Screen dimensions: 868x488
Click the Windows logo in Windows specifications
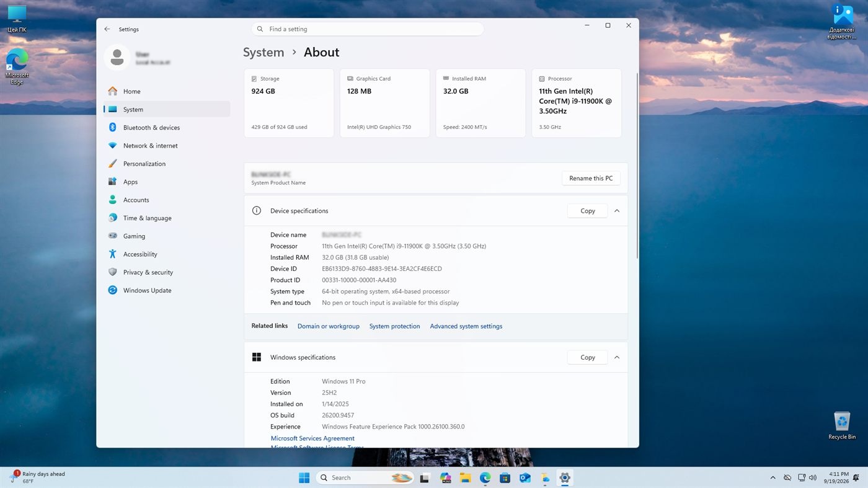(x=257, y=357)
